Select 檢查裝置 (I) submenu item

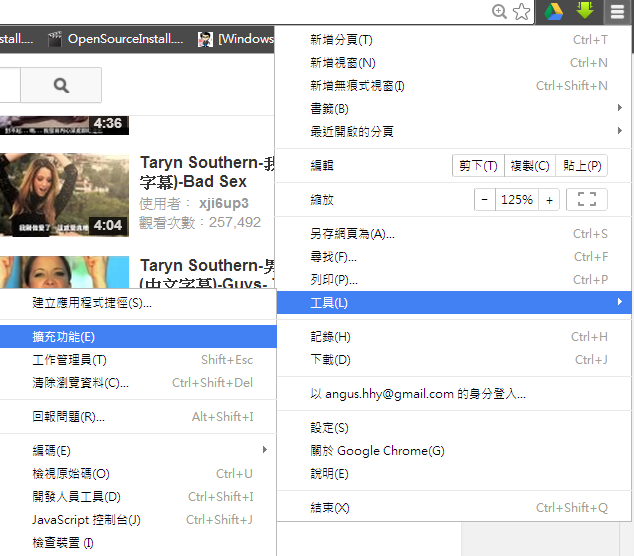tap(138, 543)
